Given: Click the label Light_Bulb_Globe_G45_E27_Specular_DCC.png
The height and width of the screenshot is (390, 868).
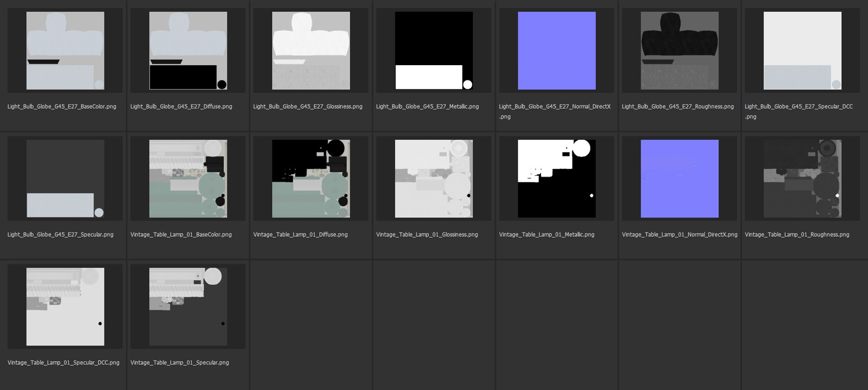Looking at the screenshot, I should point(799,111).
